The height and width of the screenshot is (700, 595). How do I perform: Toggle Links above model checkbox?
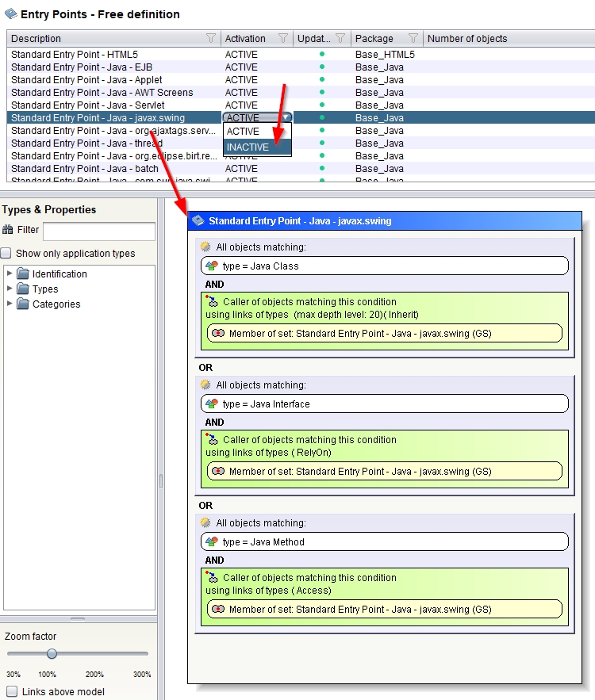pyautogui.click(x=11, y=691)
